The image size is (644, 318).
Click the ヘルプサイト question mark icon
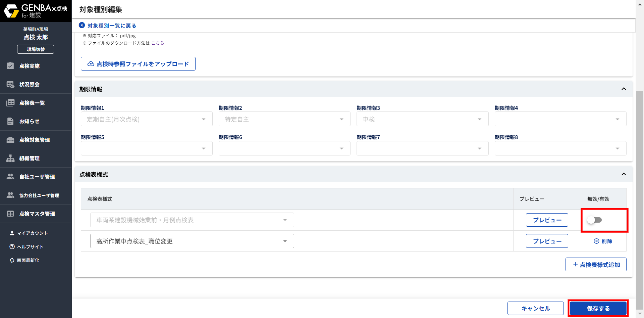(x=12, y=247)
